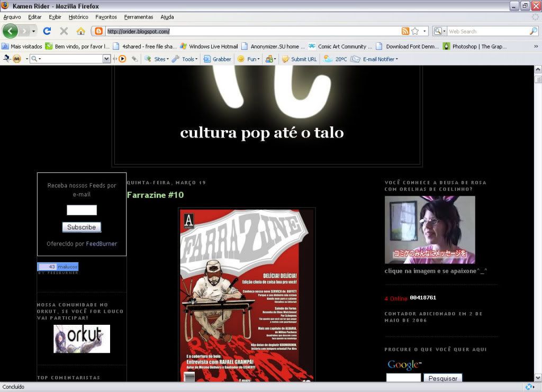The image size is (542, 392).
Task: Open the E-mail Notifier dropdown
Action: (x=374, y=59)
